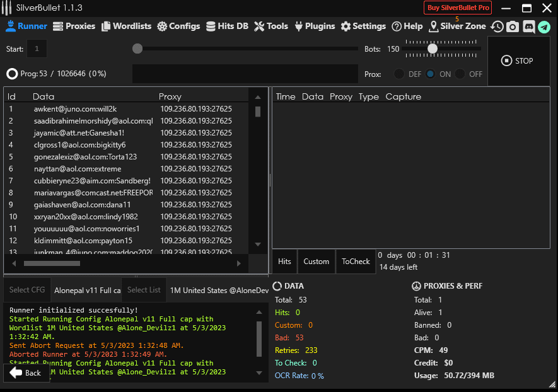The image size is (558, 392).
Task: Open the Wordlists section
Action: 126,26
